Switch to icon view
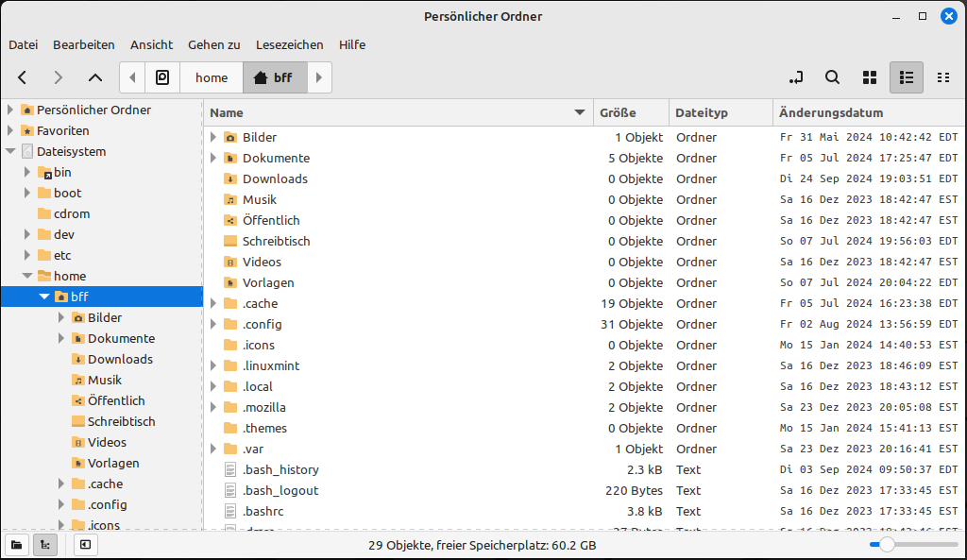The height and width of the screenshot is (560, 967). tap(870, 77)
